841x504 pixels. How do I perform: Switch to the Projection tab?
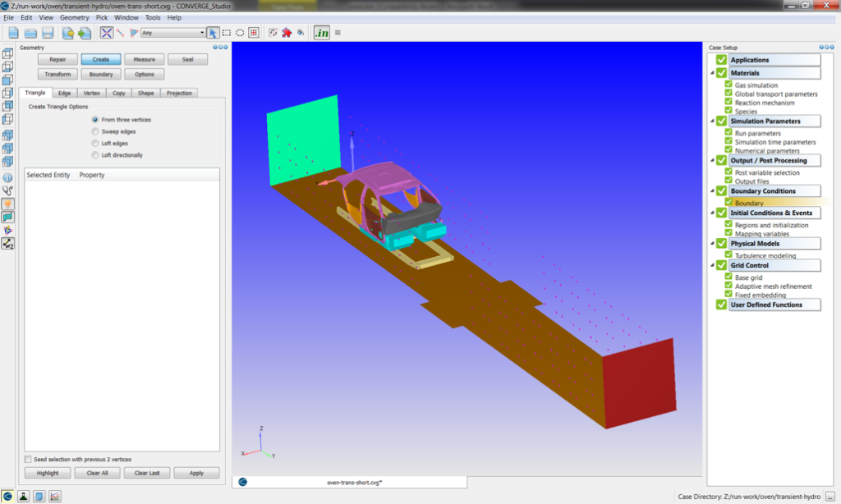[179, 93]
